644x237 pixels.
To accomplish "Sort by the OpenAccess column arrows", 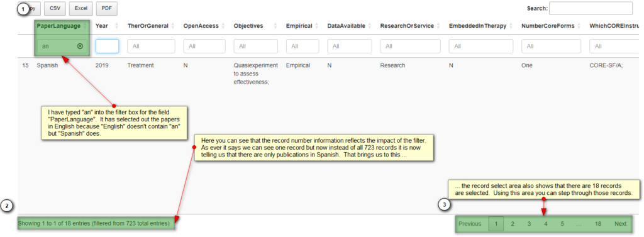I will (223, 26).
